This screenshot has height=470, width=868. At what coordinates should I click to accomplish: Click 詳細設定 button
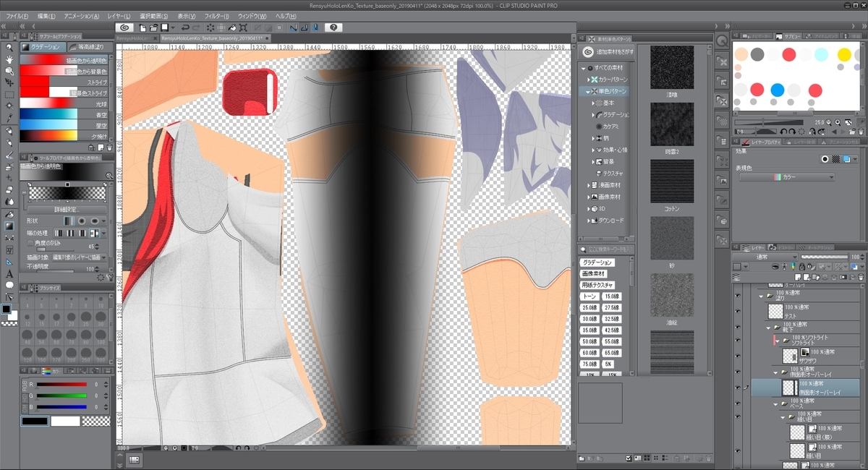[x=67, y=208]
